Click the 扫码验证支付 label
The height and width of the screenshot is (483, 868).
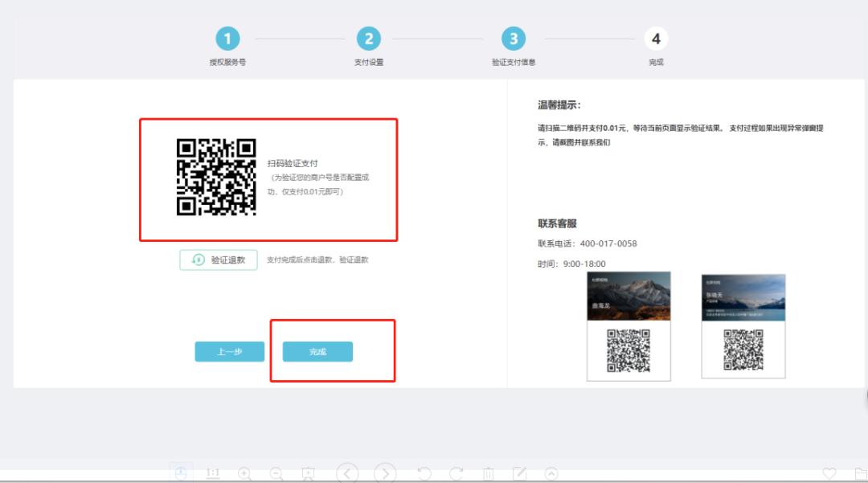tap(293, 163)
